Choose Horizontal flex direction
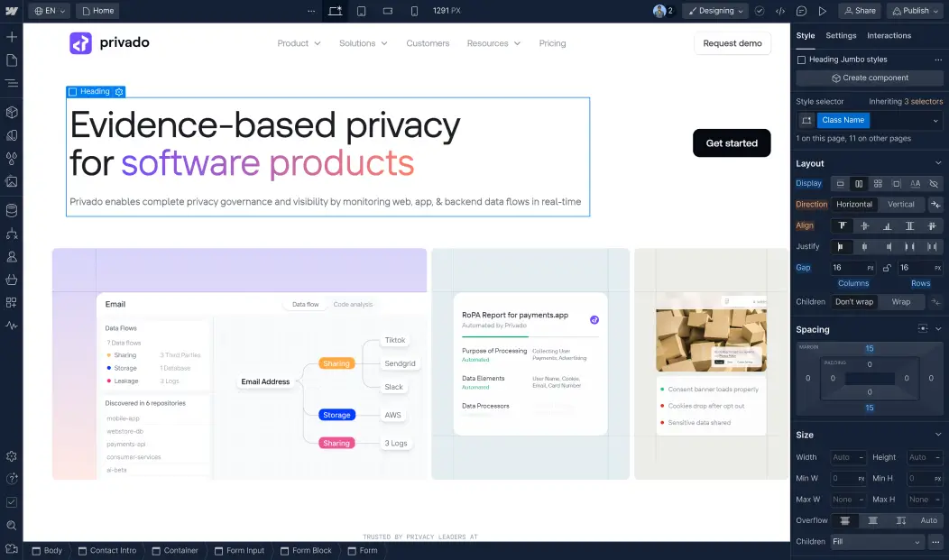 [x=854, y=205]
